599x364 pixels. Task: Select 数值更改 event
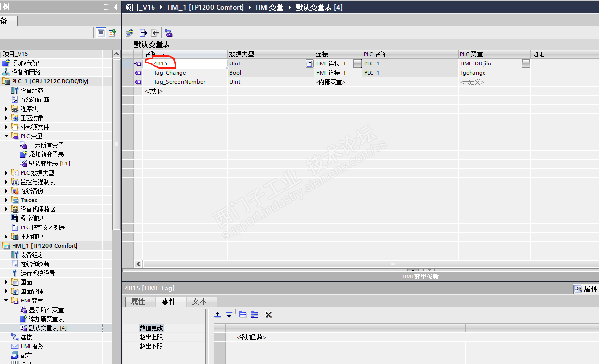151,328
